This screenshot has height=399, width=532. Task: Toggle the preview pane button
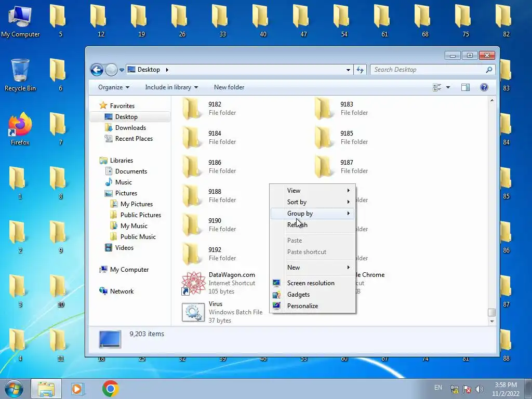(x=465, y=87)
